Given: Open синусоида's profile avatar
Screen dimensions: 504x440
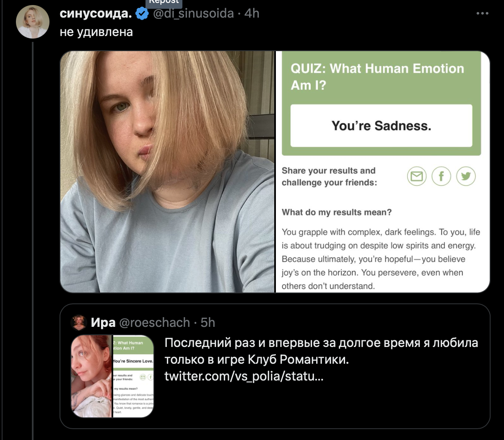Looking at the screenshot, I should [x=33, y=22].
